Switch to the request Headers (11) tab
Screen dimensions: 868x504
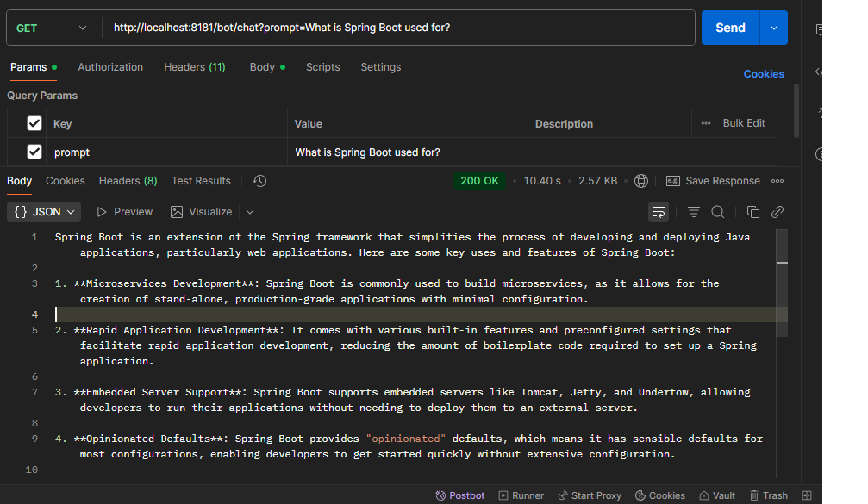coord(194,67)
